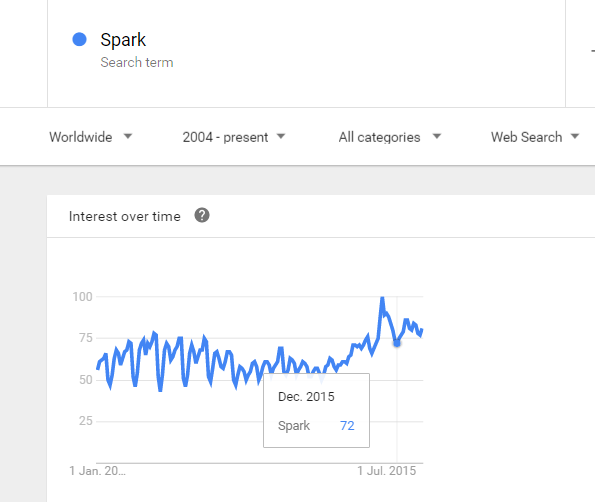This screenshot has width=595, height=502.
Task: Click the Spark search term text
Action: coord(123,40)
